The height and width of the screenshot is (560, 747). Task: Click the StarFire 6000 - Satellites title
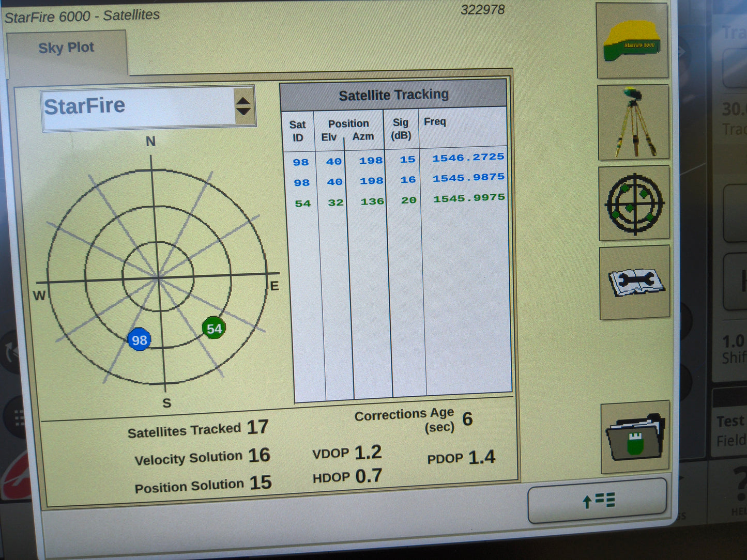point(82,15)
